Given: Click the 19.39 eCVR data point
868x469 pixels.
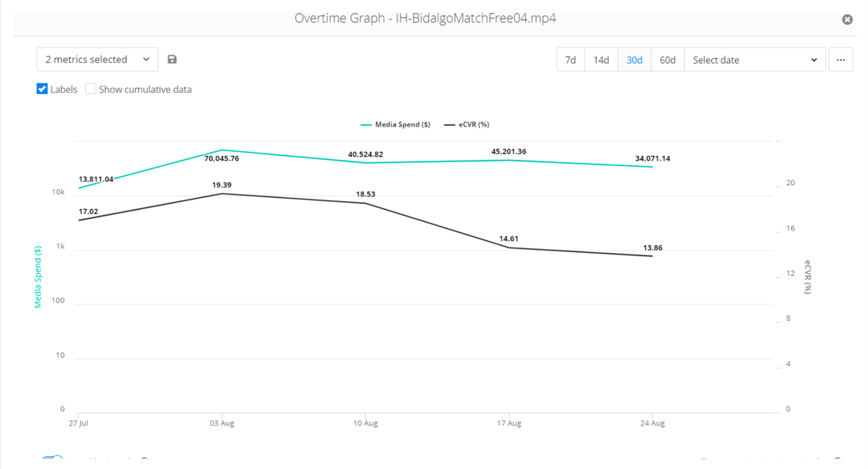Looking at the screenshot, I should pyautogui.click(x=222, y=194).
